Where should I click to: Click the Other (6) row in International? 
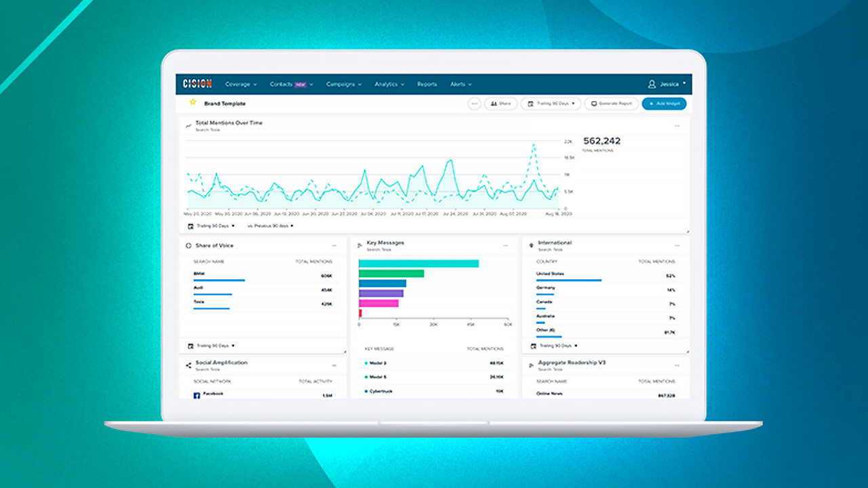(605, 333)
